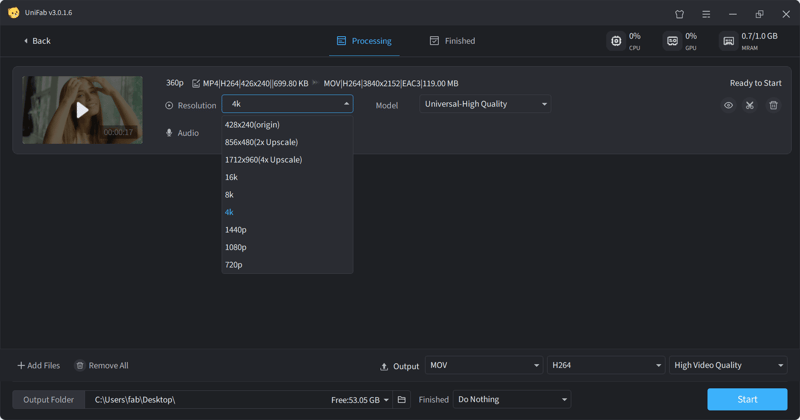
Task: Expand the Model Universal-High Quality dropdown
Action: [x=485, y=104]
